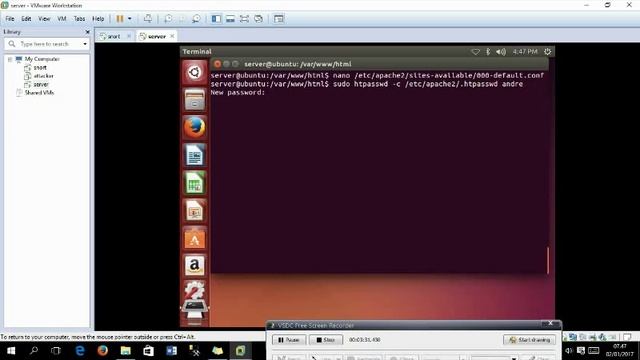
Task: Click the take snapshot toolbar icon
Action: pos(168,19)
